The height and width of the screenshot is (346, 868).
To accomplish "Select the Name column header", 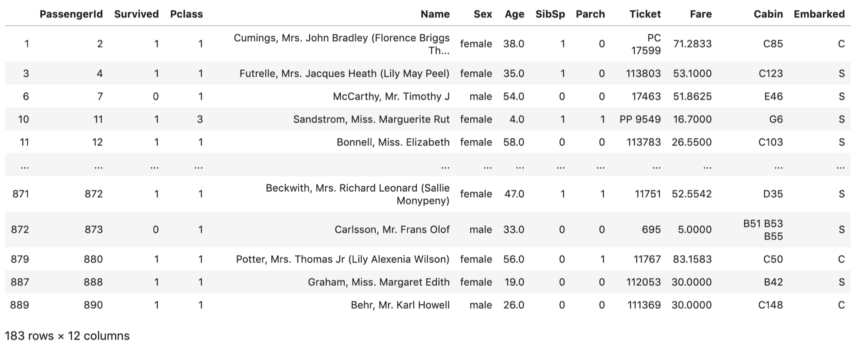I will point(435,14).
